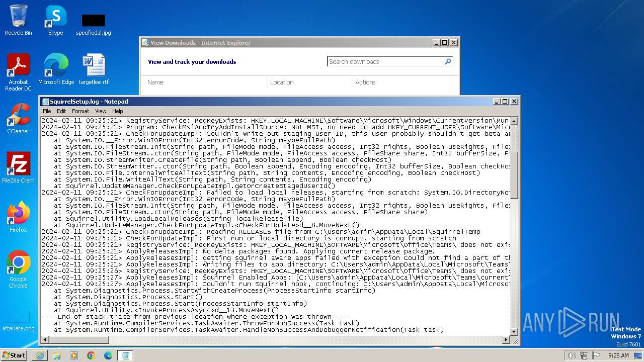The height and width of the screenshot is (362, 644).
Task: Click the 'No delta packages found' log line
Action: click(238, 251)
